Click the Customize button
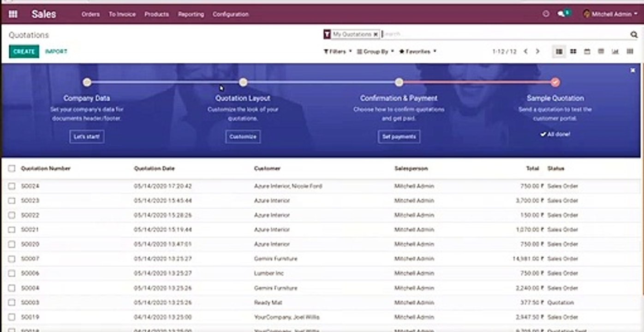Screen dimensions: 644x332 [x=243, y=137]
